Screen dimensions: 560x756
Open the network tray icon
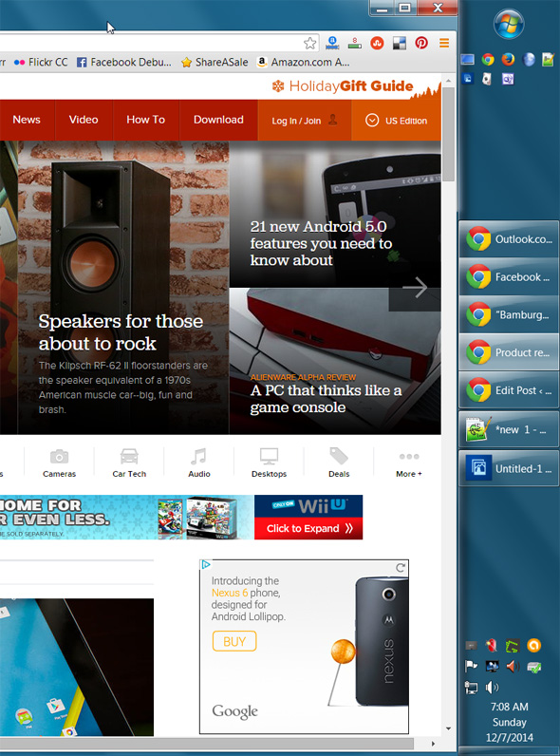[471, 687]
